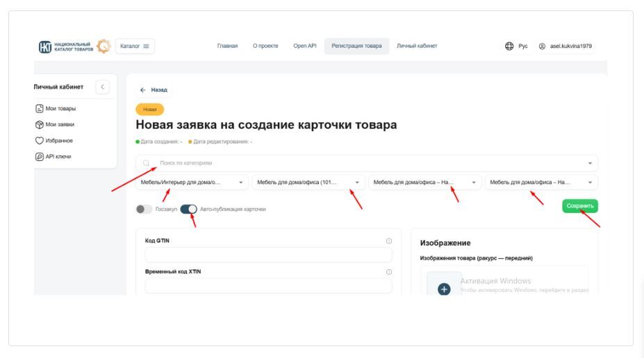Click info icon next to Код GTIN
644x358 pixels.
[389, 241]
